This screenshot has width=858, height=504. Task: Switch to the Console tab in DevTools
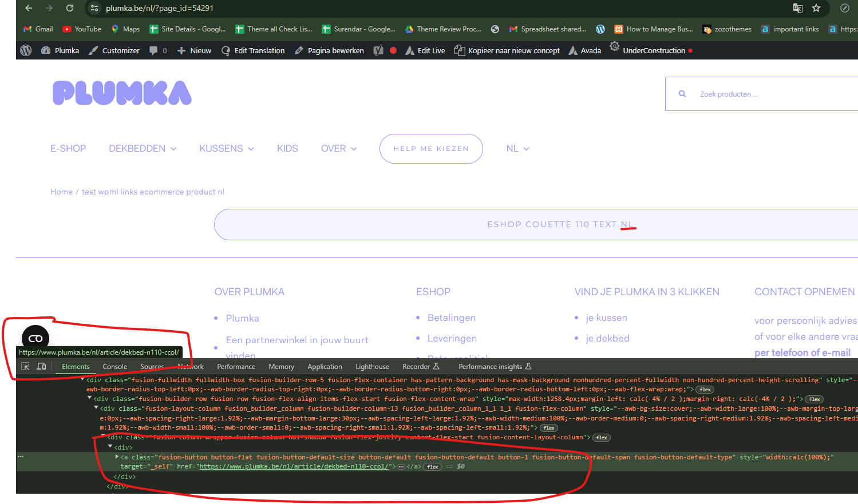click(114, 367)
